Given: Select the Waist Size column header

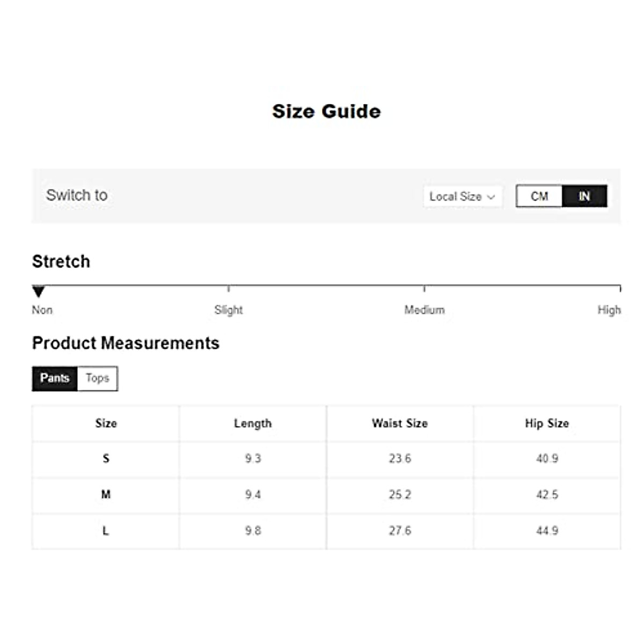Looking at the screenshot, I should [x=400, y=423].
